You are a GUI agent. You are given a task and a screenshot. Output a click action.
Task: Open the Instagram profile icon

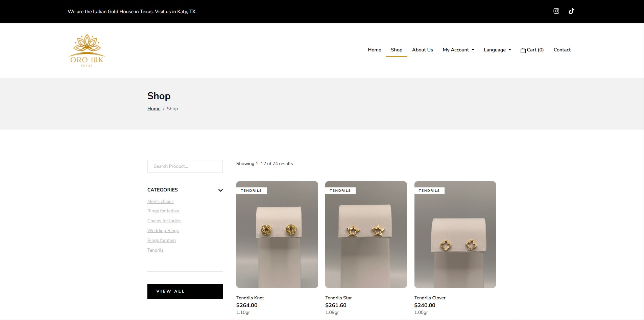[556, 11]
